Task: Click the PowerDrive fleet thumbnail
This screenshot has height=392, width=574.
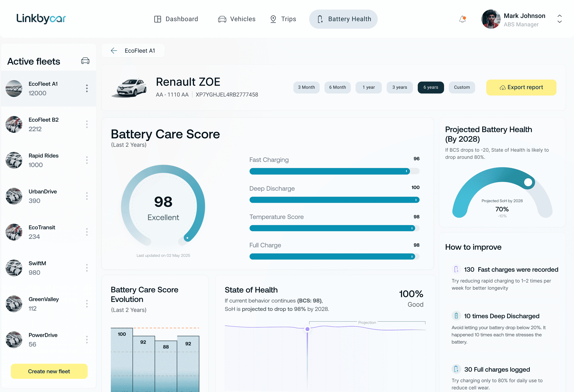Action: click(14, 340)
